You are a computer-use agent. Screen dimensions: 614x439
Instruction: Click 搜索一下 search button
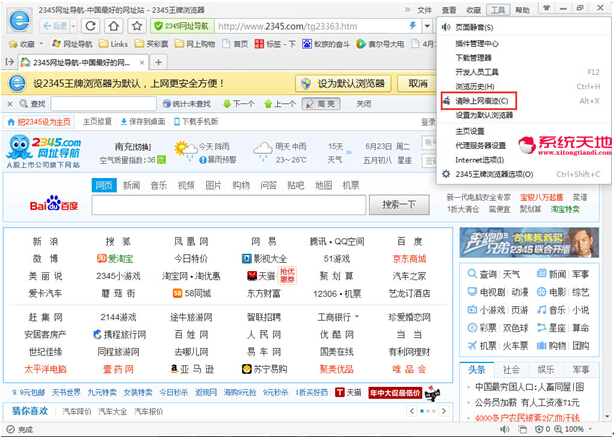[399, 205]
